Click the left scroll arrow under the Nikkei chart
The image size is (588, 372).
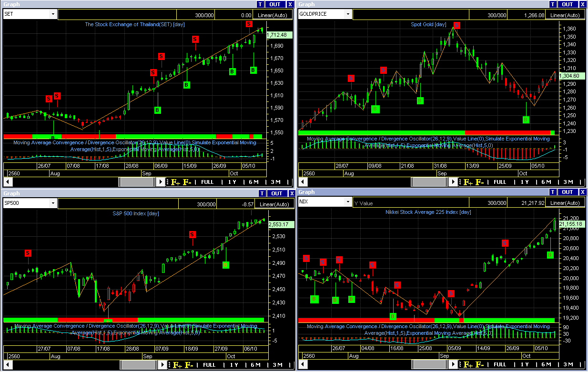tap(302, 364)
